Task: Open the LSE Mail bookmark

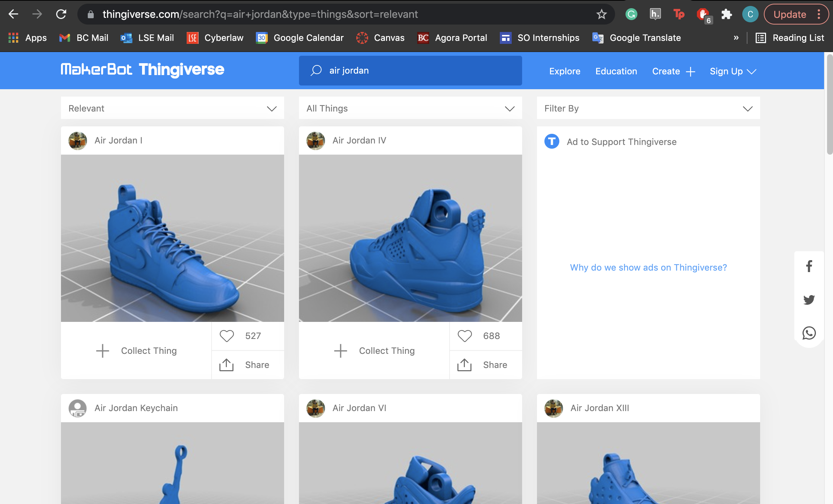Action: [x=147, y=38]
